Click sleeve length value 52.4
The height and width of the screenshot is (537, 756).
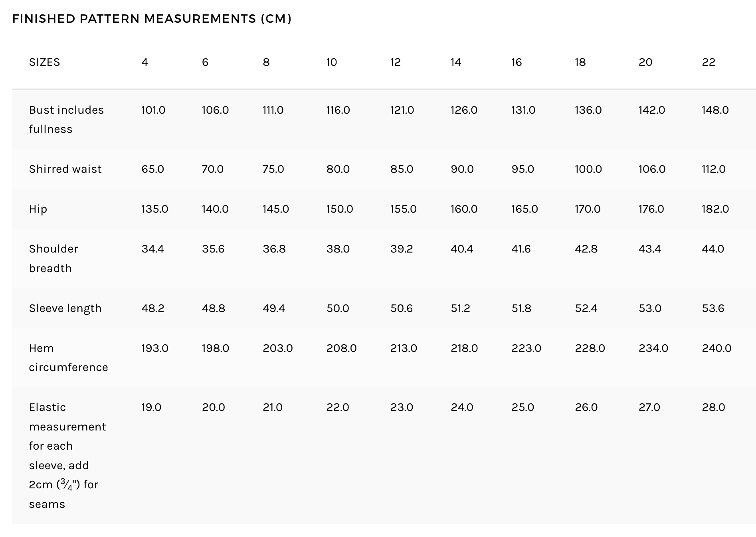[586, 308]
